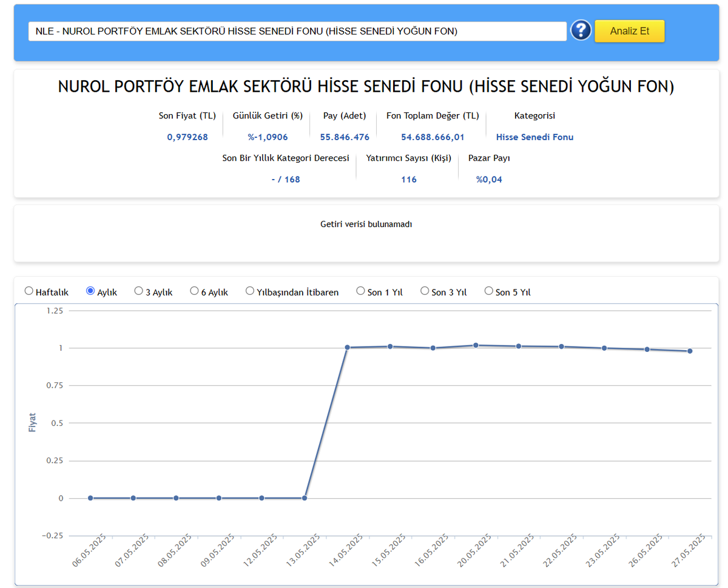Click the 116 investor count value
Viewport: 728px width, 588px height.
pos(409,180)
